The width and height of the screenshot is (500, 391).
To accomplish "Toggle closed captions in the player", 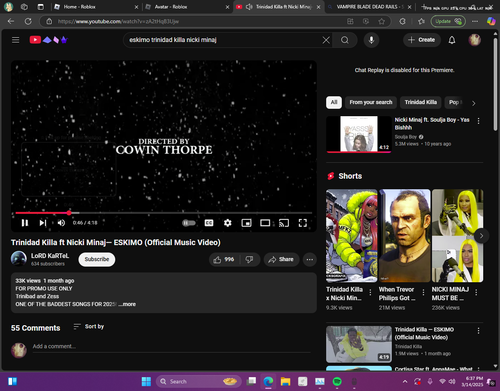I will 209,223.
